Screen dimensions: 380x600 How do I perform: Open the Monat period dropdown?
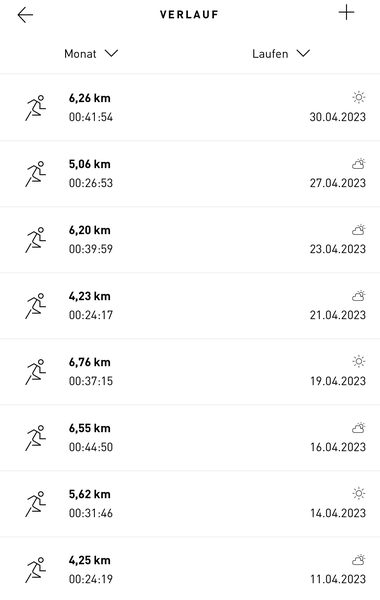[x=91, y=54]
